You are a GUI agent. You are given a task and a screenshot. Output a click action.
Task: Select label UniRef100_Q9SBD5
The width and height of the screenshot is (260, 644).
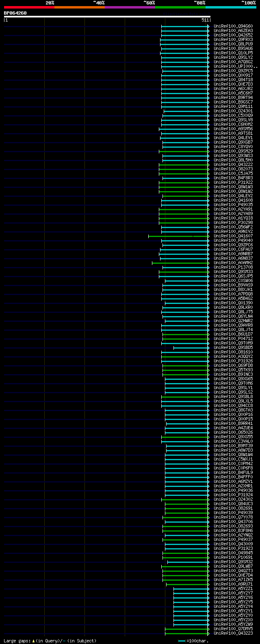pyautogui.click(x=233, y=347)
